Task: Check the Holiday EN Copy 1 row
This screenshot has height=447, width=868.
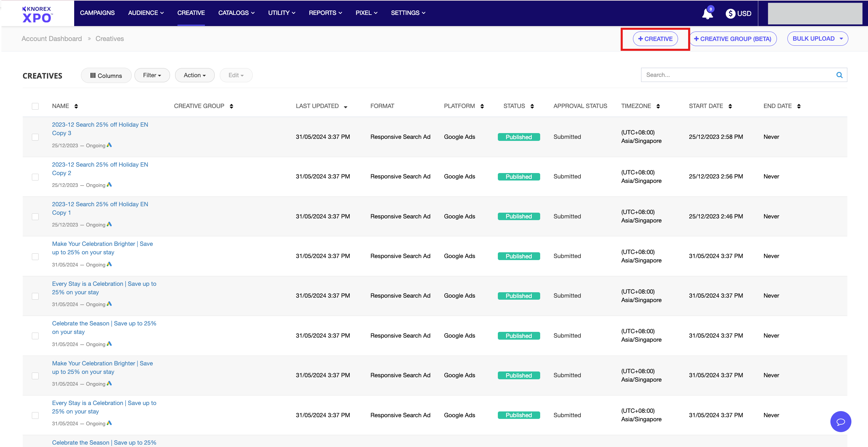Action: tap(35, 217)
